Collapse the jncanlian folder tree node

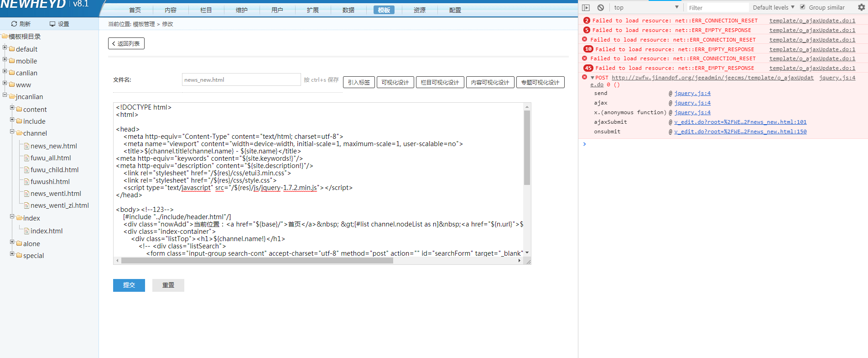click(x=5, y=95)
